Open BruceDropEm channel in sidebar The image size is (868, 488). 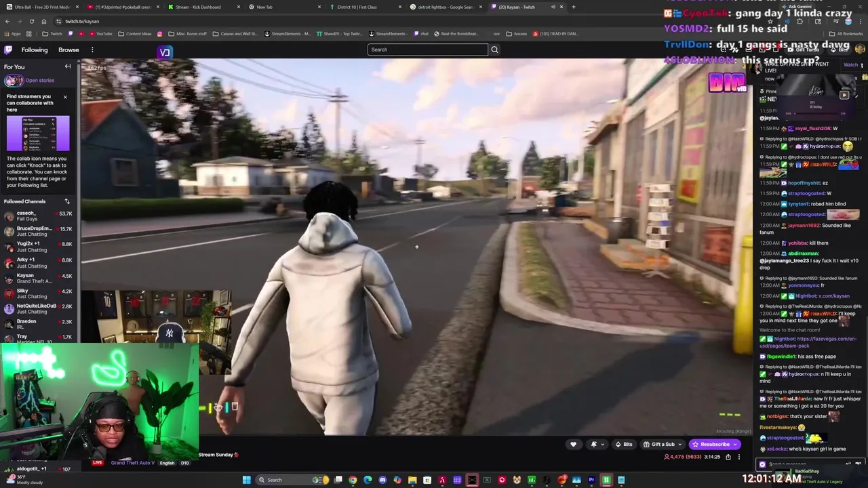39,231
